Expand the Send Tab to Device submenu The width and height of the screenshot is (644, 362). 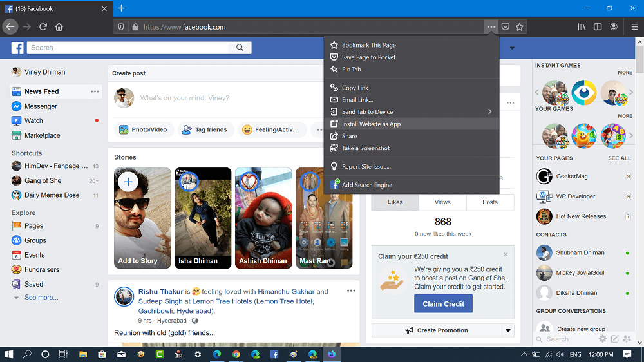coord(489,112)
